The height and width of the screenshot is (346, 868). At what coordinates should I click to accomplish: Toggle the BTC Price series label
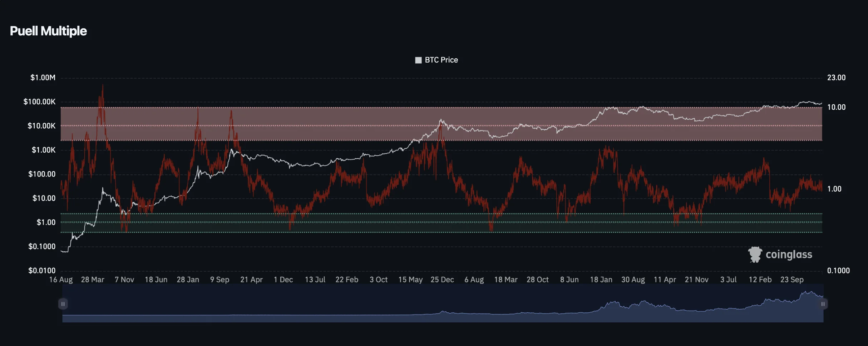tap(441, 60)
